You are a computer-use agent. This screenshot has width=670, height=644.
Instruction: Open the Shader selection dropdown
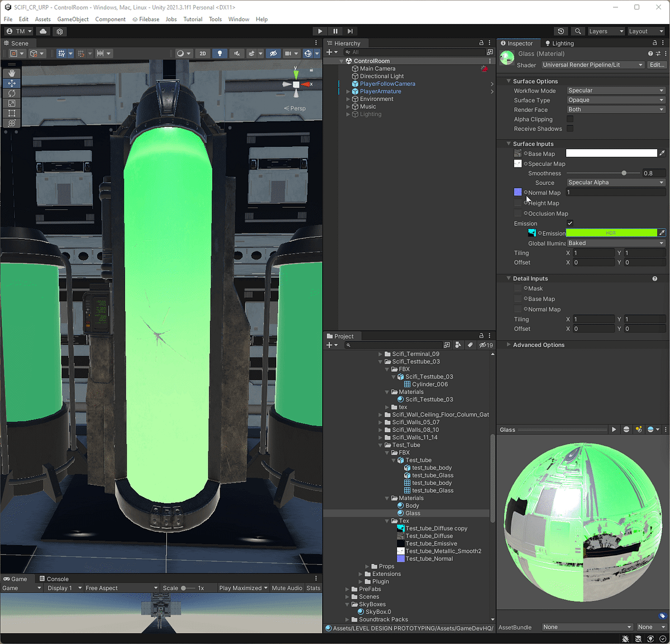[592, 65]
